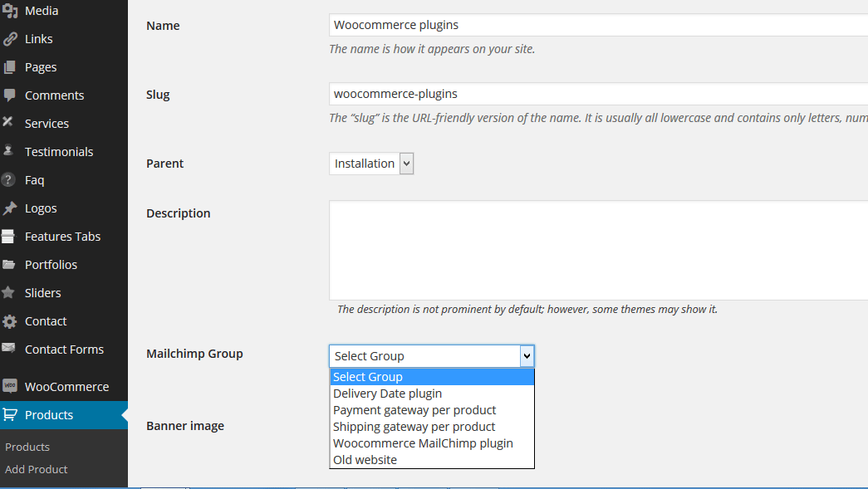Click the Services tools icon
The width and height of the screenshot is (868, 489).
pos(8,123)
